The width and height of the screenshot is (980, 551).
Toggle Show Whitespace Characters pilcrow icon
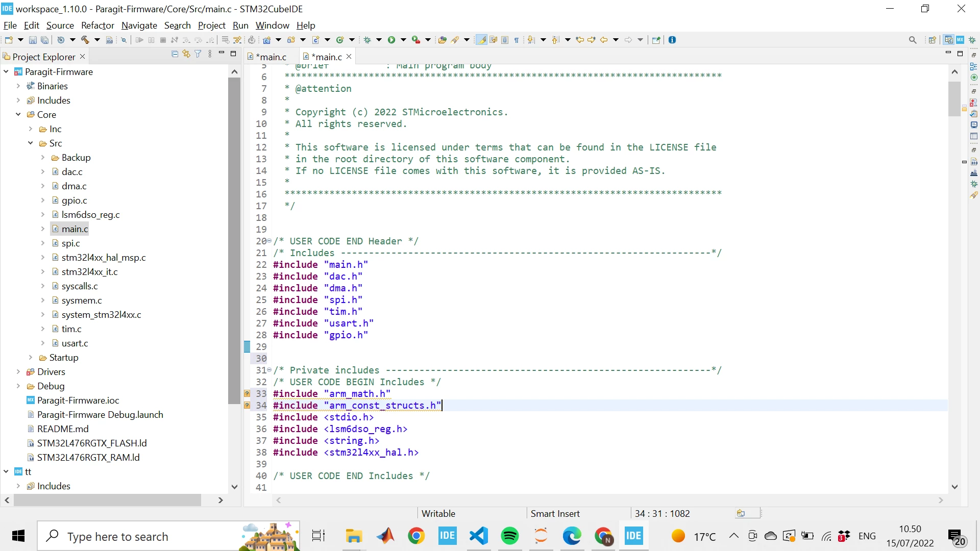517,40
